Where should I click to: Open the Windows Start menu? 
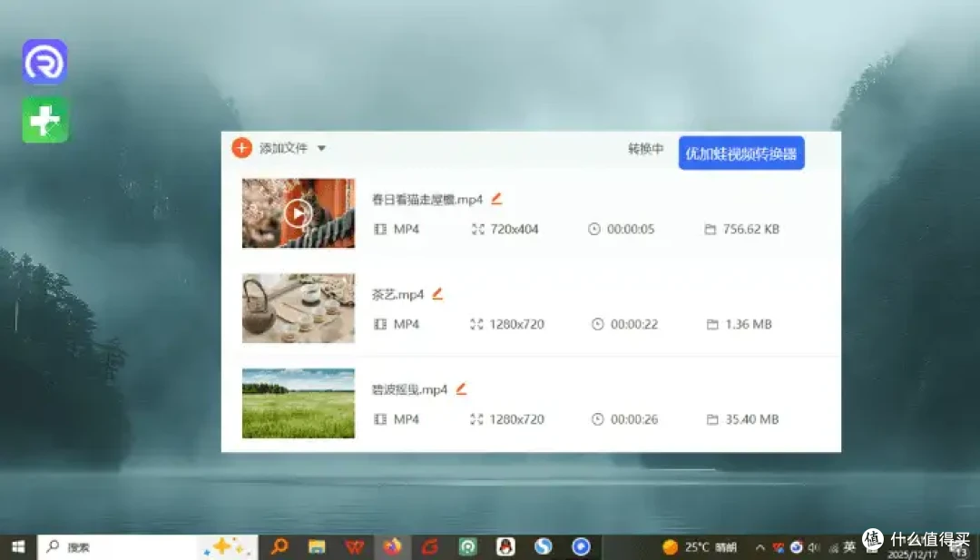click(x=18, y=547)
